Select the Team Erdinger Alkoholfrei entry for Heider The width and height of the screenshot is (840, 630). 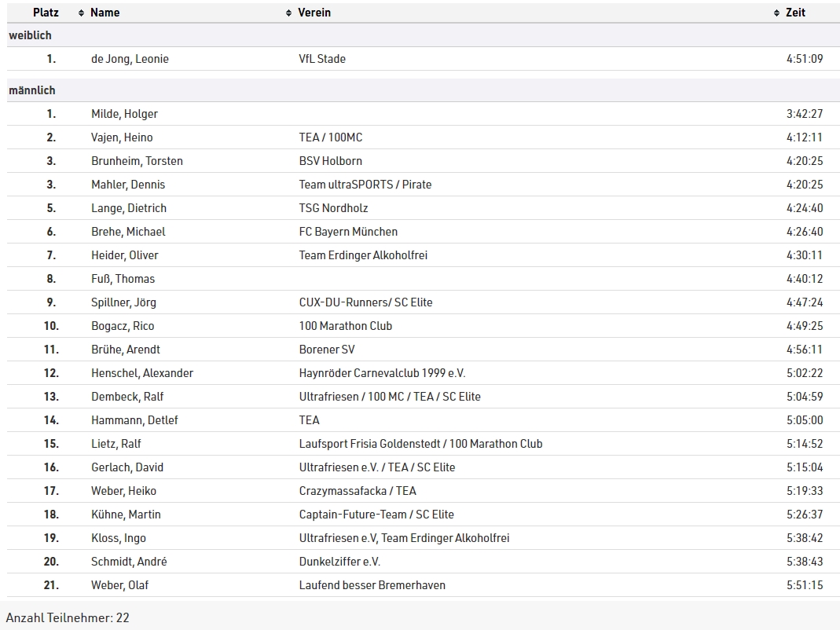(363, 255)
